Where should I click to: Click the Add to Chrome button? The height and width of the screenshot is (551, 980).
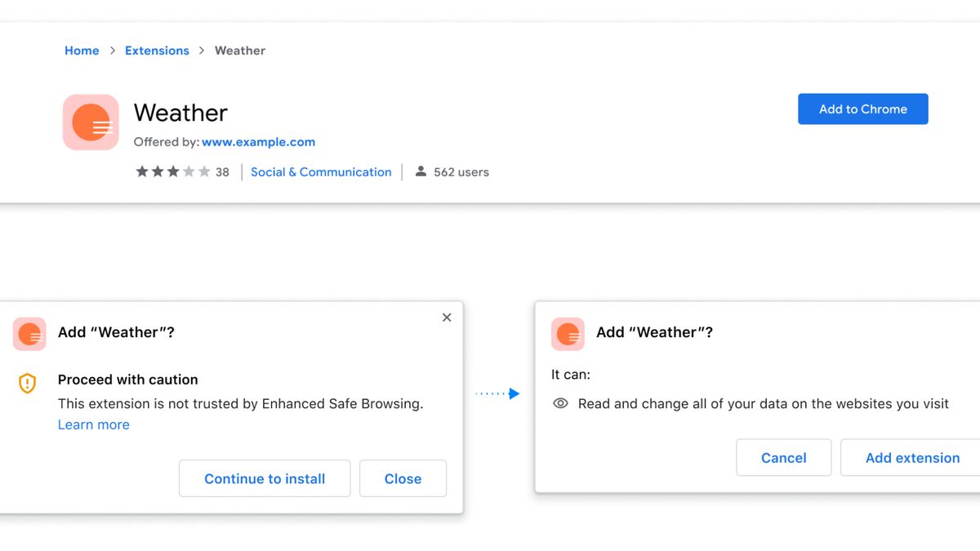pyautogui.click(x=862, y=109)
